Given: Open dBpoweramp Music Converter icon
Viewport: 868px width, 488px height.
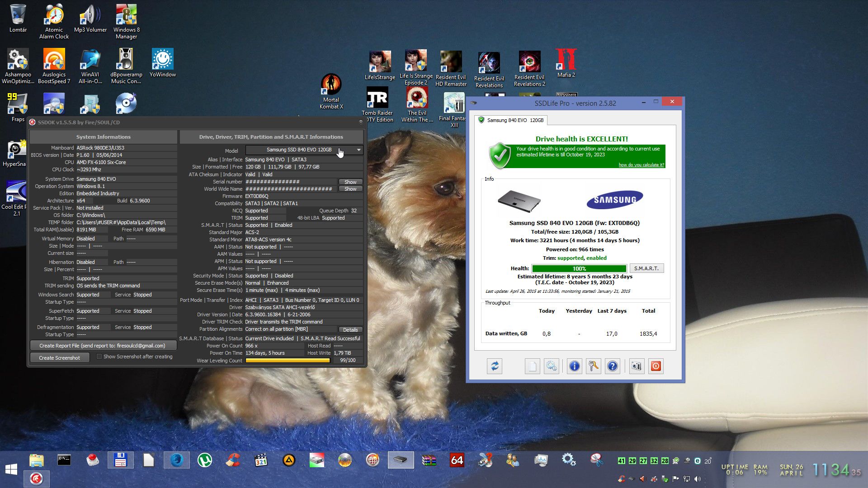Looking at the screenshot, I should coord(126,66).
